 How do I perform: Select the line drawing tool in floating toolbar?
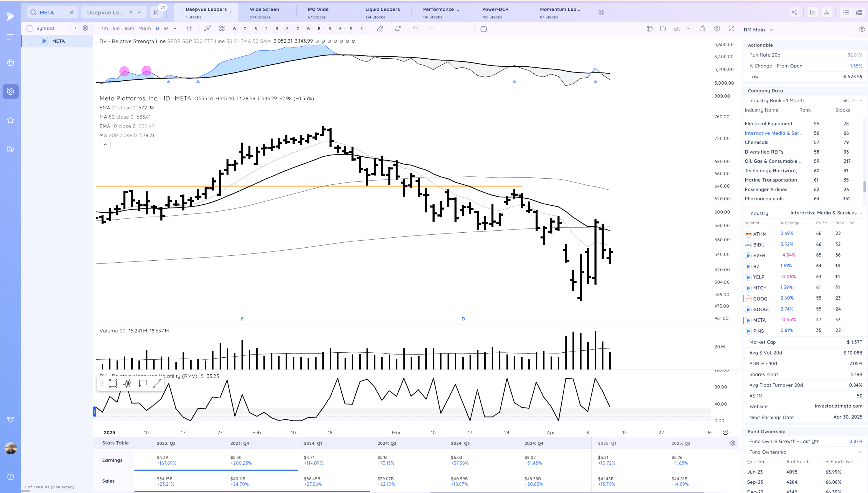(x=157, y=383)
